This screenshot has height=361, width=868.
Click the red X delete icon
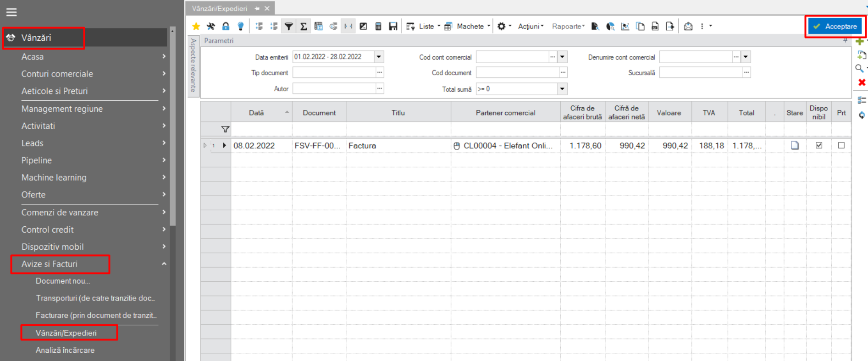coord(862,82)
